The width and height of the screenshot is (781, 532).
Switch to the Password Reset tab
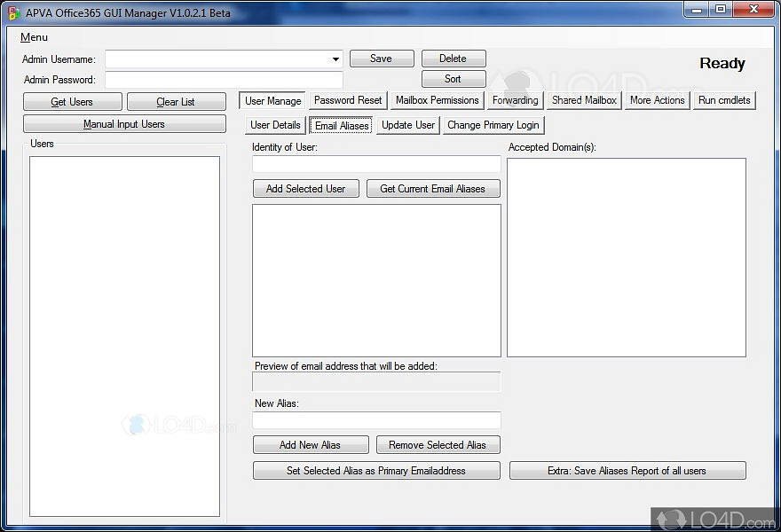tap(347, 100)
